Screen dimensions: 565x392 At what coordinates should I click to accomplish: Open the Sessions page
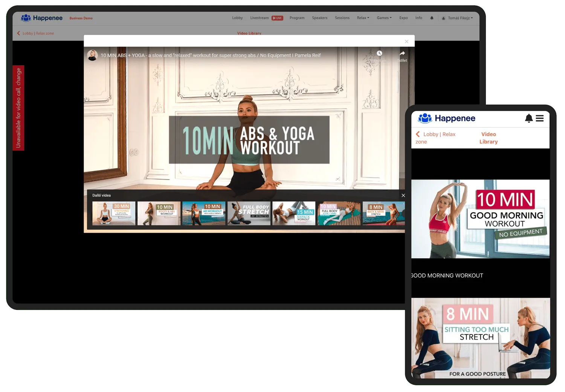[342, 18]
